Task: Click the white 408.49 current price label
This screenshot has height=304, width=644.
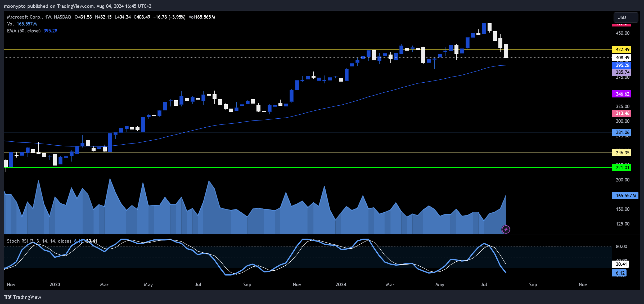Action: tap(622, 57)
